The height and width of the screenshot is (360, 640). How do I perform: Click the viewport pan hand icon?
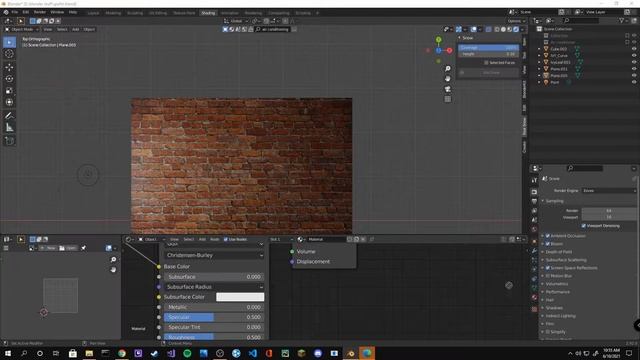[x=448, y=78]
